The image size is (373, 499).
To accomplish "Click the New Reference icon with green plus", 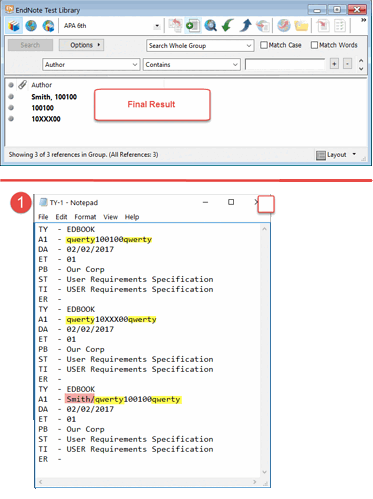I will coord(193,26).
